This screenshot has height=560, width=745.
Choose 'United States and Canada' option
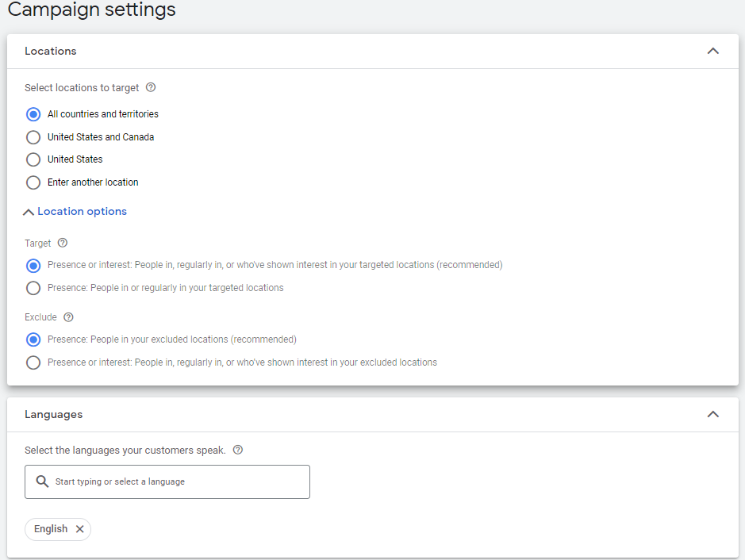(x=33, y=137)
